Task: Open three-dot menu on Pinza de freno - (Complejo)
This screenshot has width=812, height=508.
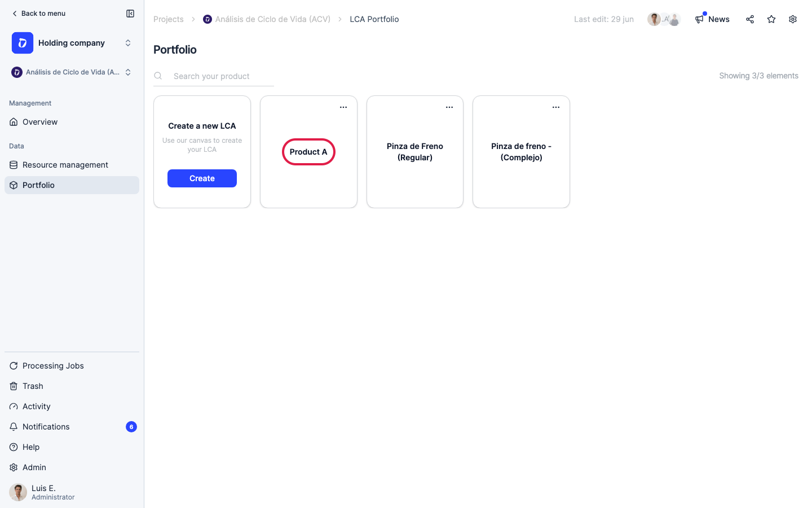Action: point(556,107)
